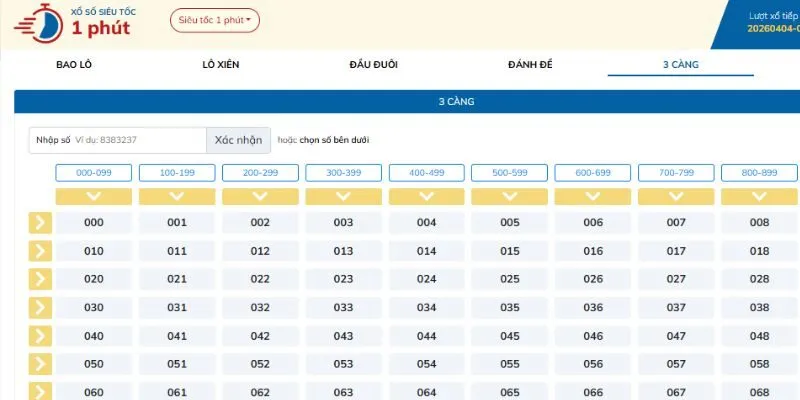Choose number 038 in the grid
The height and width of the screenshot is (400, 800).
(x=759, y=308)
